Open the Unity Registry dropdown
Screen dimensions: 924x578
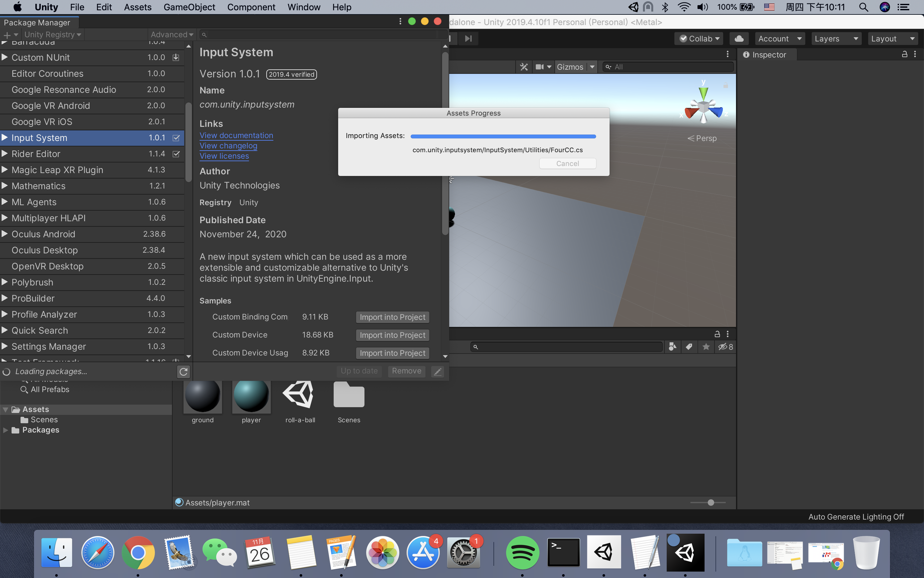53,34
